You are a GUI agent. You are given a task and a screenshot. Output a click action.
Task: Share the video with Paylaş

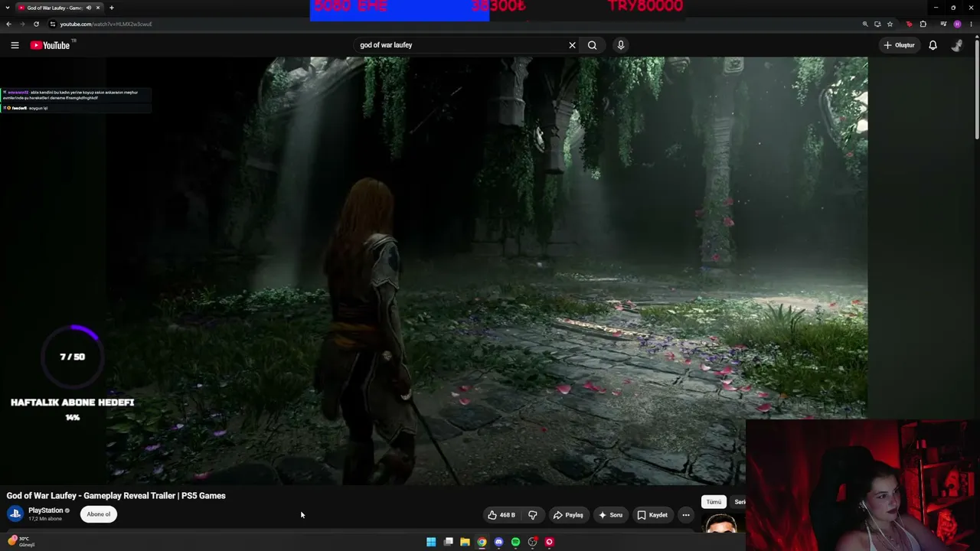coord(568,515)
